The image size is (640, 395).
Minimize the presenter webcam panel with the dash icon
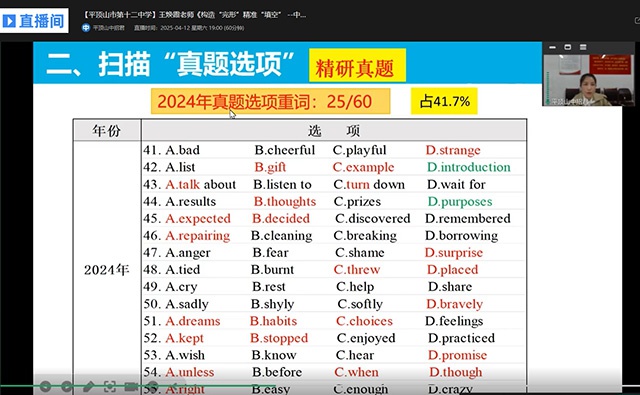[x=552, y=47]
